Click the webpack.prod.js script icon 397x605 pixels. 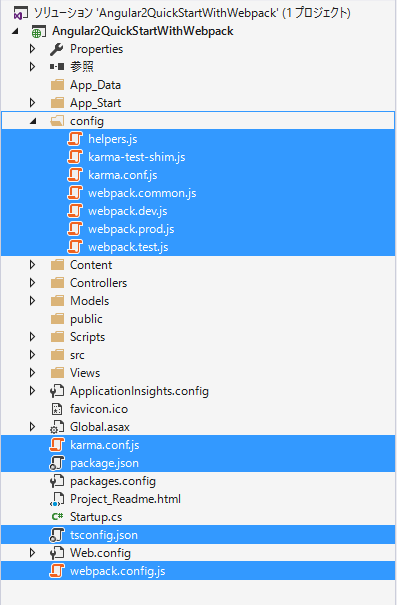point(75,229)
